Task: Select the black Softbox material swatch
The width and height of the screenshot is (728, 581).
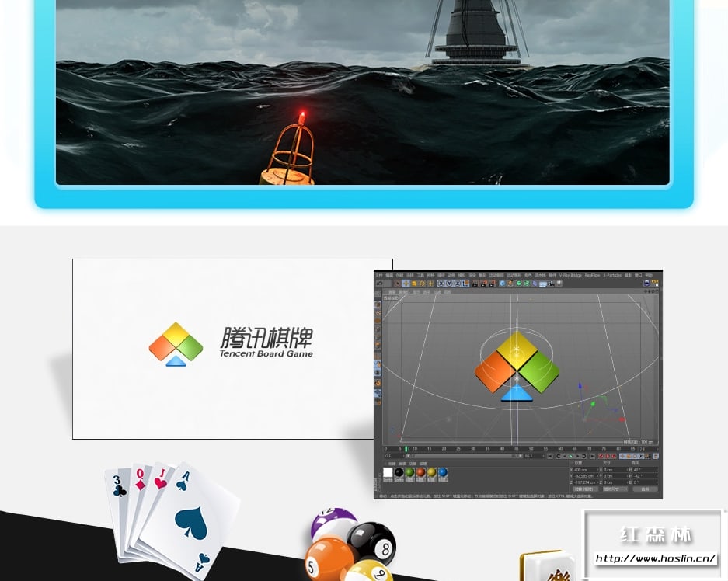Action: tap(399, 472)
